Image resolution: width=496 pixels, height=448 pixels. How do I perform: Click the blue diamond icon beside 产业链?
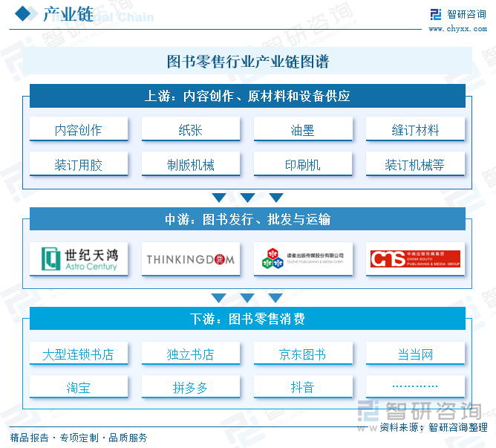pos(23,14)
